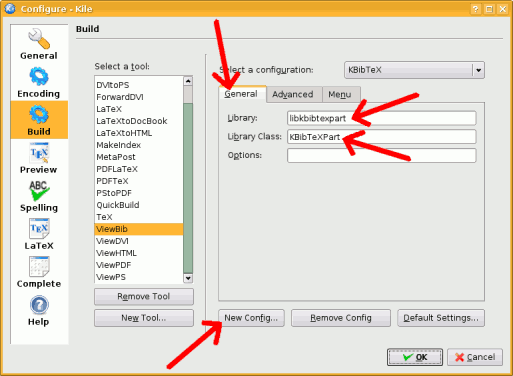This screenshot has height=376, width=513.
Task: Click the New Config... button
Action: (x=251, y=318)
